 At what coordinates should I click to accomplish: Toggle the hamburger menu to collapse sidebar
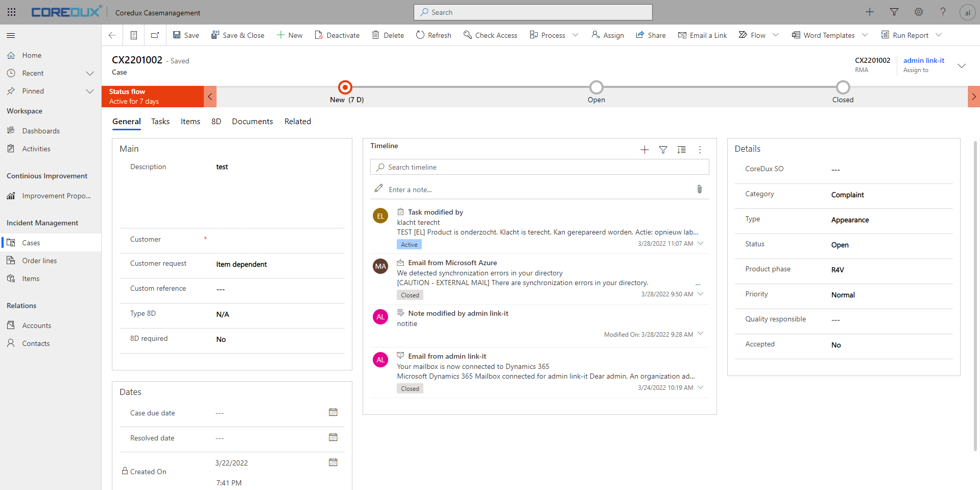pos(11,35)
